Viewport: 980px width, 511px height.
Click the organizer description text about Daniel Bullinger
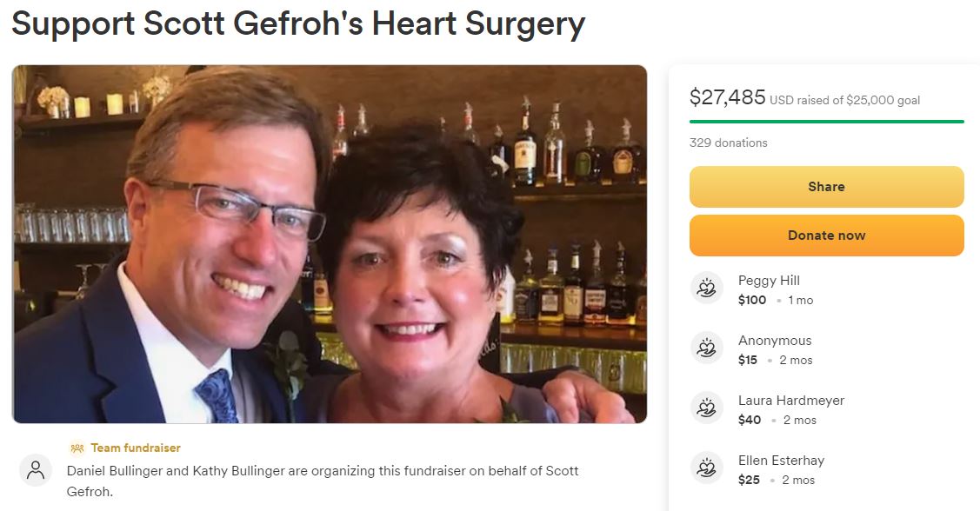coord(323,481)
